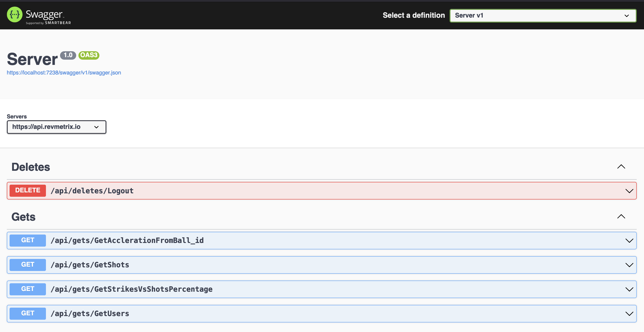Click the 1.0 version badge
This screenshot has height=332, width=644.
[x=68, y=55]
